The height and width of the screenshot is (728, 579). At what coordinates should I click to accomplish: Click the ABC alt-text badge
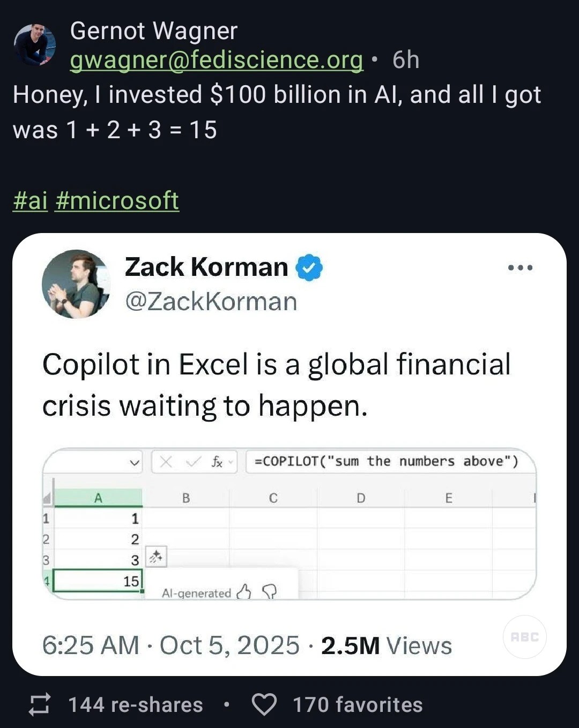pyautogui.click(x=524, y=637)
